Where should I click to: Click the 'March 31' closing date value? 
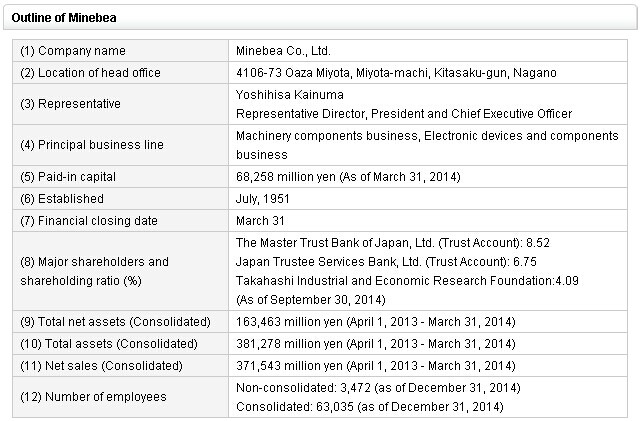coord(260,220)
